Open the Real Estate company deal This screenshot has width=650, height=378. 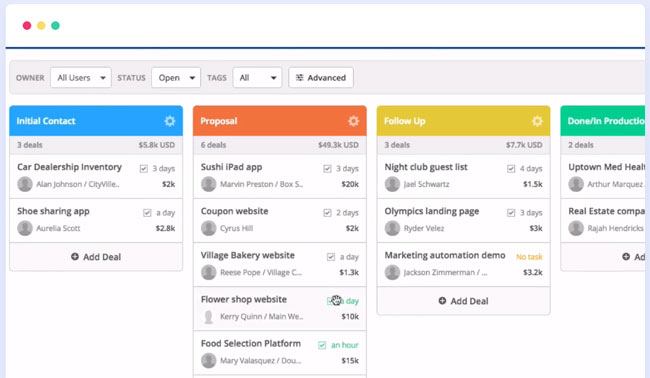tap(606, 211)
